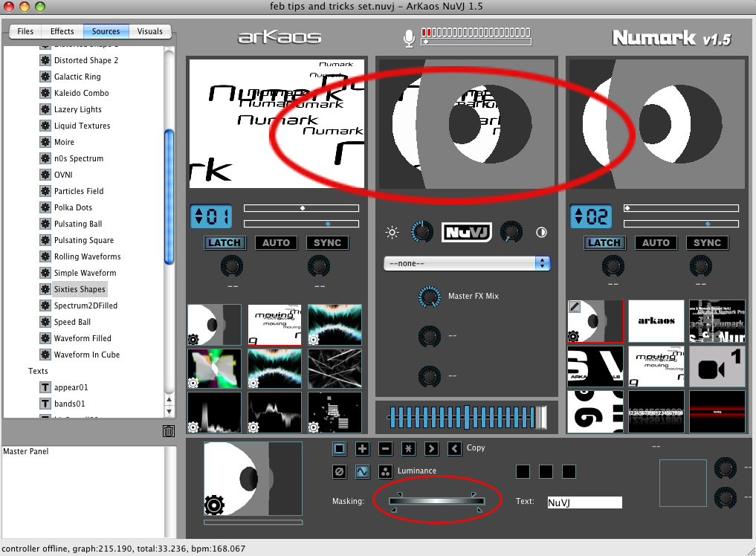Select the Sources tab

pos(106,31)
